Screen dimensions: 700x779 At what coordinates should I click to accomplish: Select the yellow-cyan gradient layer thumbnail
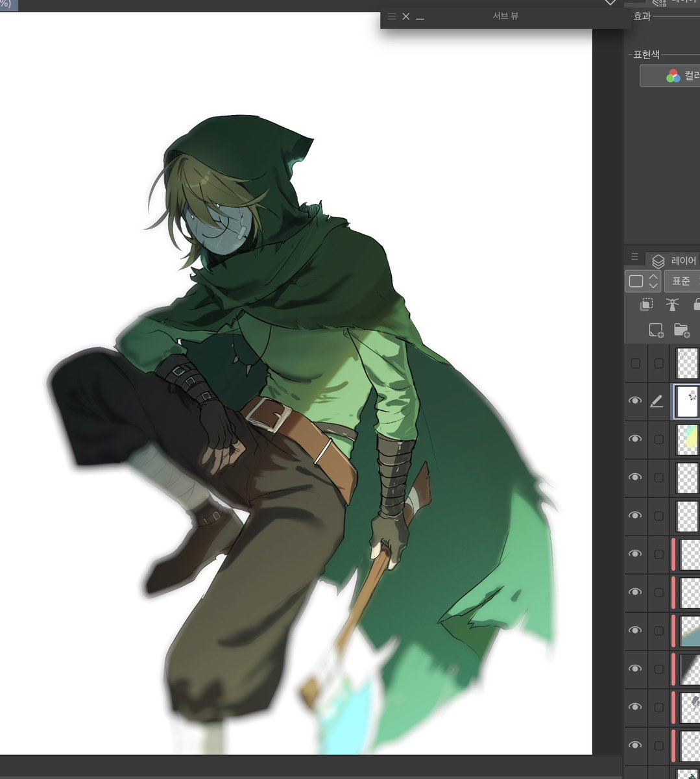688,439
